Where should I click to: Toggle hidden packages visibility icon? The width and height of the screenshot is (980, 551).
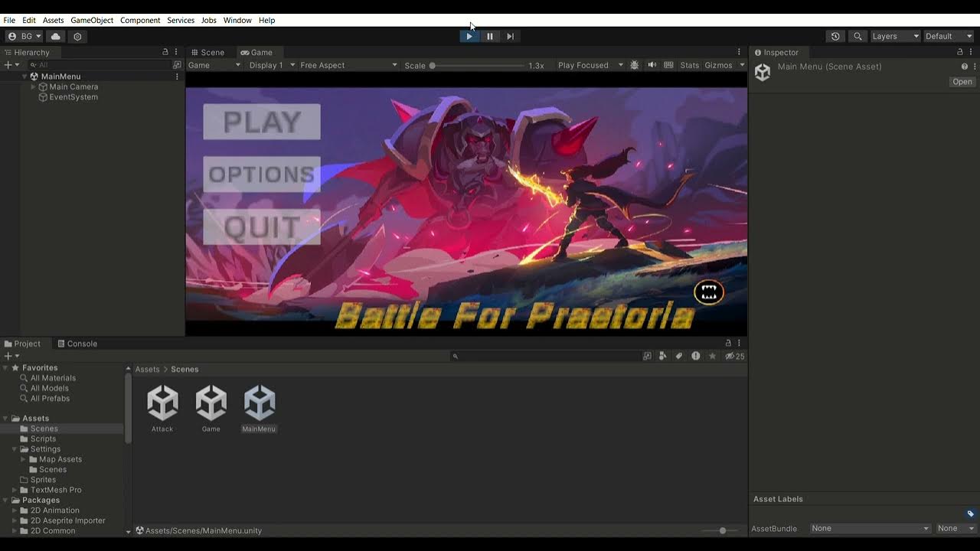pos(734,356)
